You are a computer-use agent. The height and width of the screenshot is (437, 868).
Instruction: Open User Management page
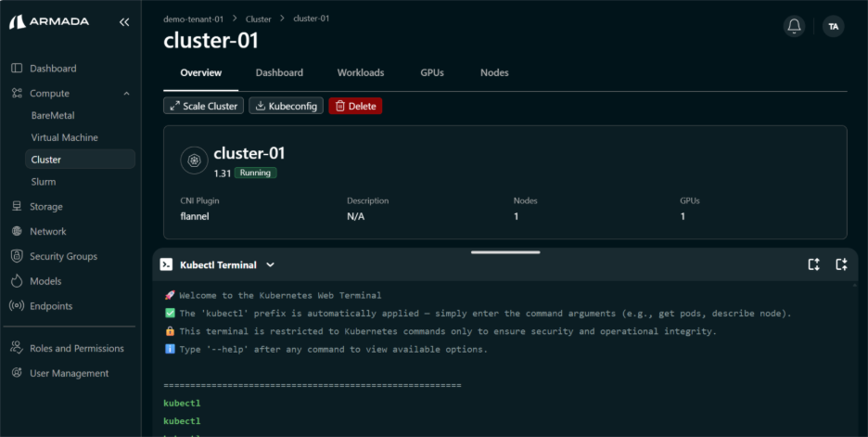(x=70, y=373)
